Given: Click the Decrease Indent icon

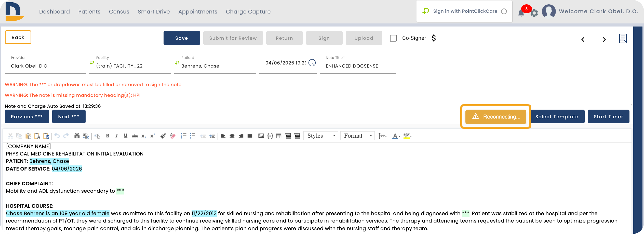Looking at the screenshot, I should coord(203,136).
